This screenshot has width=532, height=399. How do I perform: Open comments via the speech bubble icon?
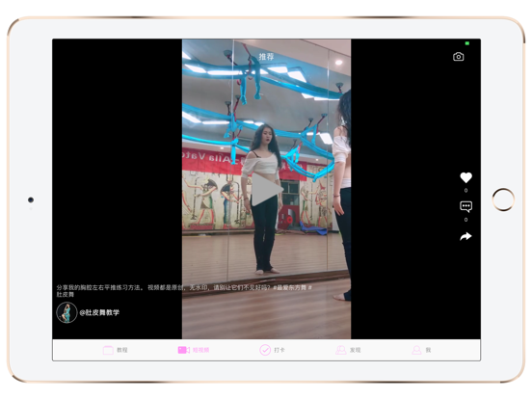click(465, 206)
